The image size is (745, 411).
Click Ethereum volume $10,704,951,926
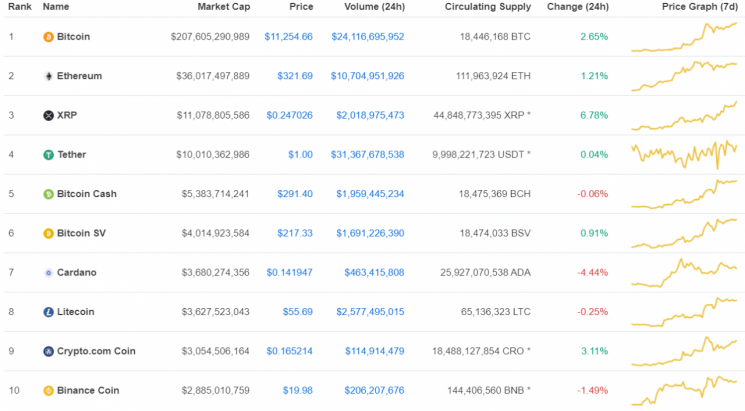pos(368,76)
